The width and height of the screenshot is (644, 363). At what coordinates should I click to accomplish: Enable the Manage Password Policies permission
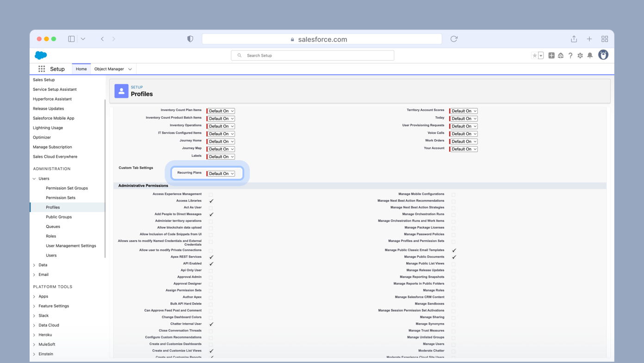point(453,234)
